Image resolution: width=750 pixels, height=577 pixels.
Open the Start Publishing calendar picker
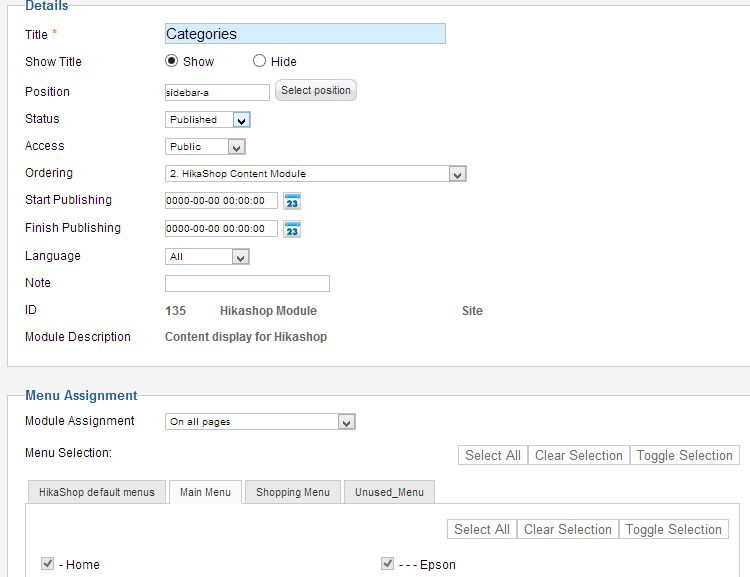tap(292, 201)
